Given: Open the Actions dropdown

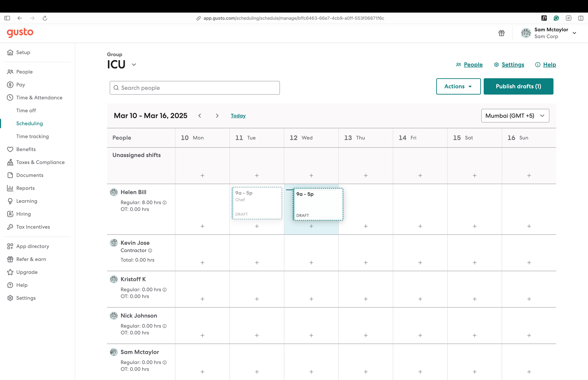Looking at the screenshot, I should [x=458, y=86].
